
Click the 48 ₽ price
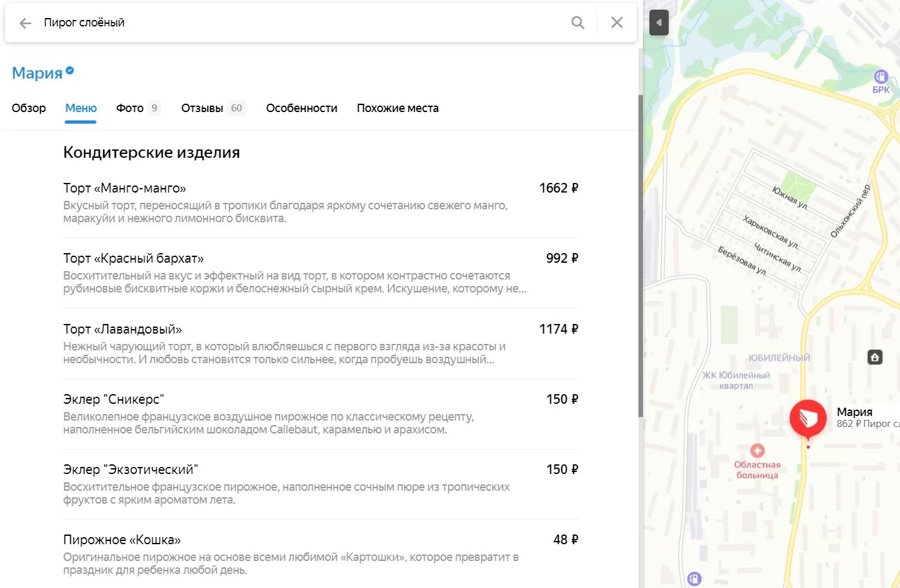click(x=566, y=540)
